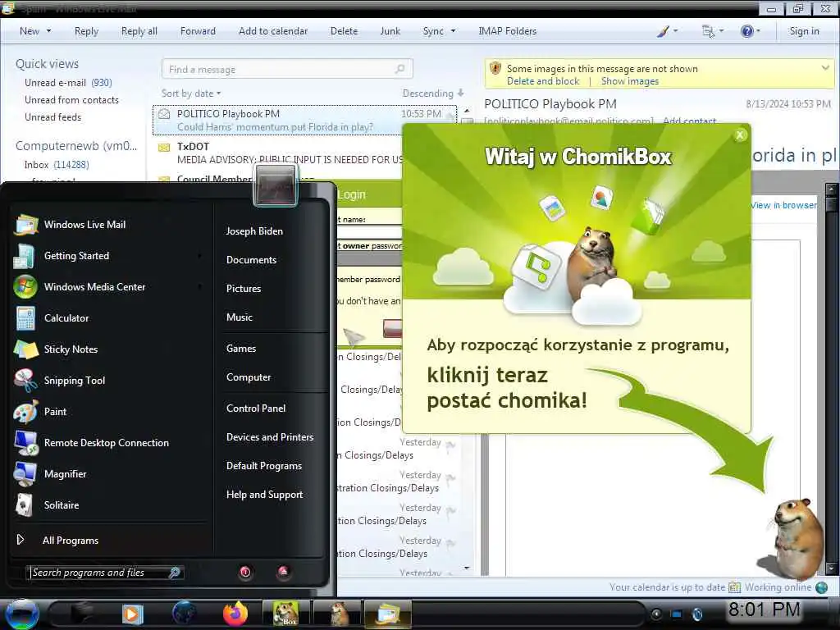The height and width of the screenshot is (630, 840).
Task: Expand Getting Started submenu arrow
Action: pyautogui.click(x=200, y=256)
